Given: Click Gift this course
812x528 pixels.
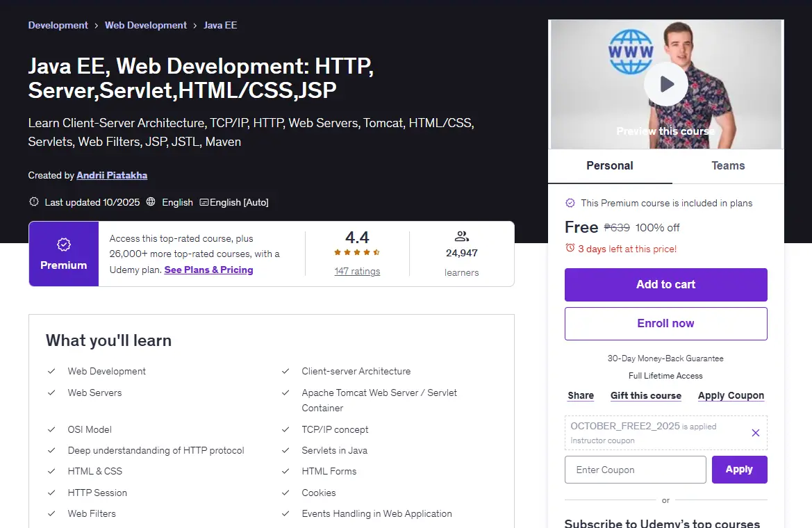Looking at the screenshot, I should [646, 395].
